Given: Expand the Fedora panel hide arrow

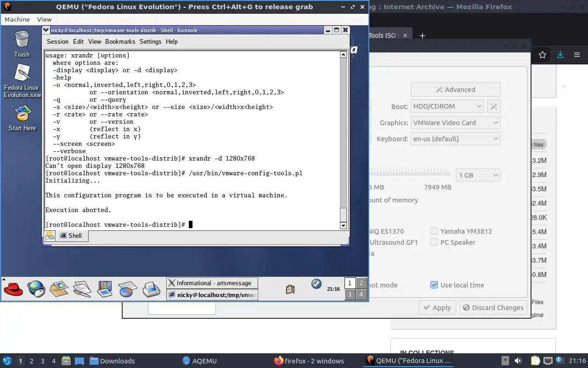Looking at the screenshot, I should pos(4,279).
